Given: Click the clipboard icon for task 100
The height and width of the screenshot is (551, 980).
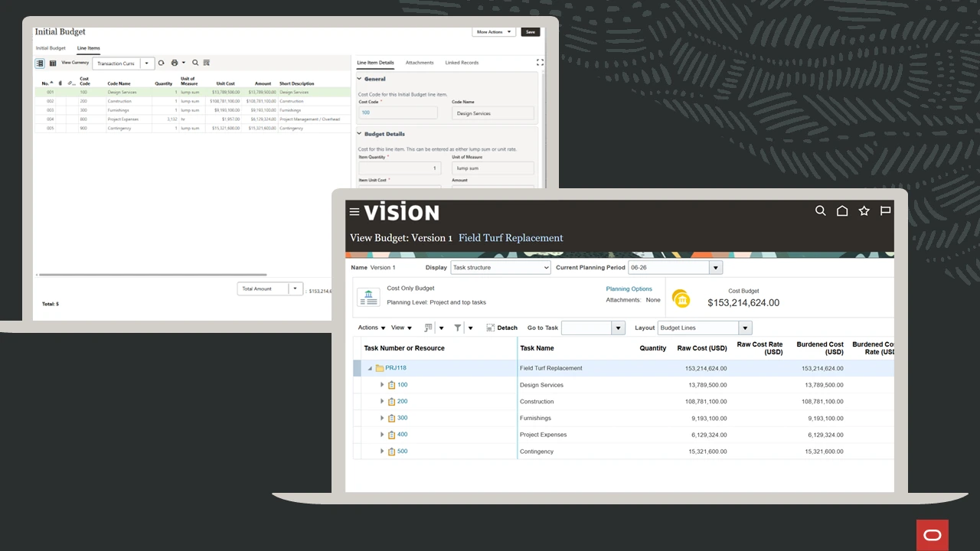Looking at the screenshot, I should coord(391,385).
